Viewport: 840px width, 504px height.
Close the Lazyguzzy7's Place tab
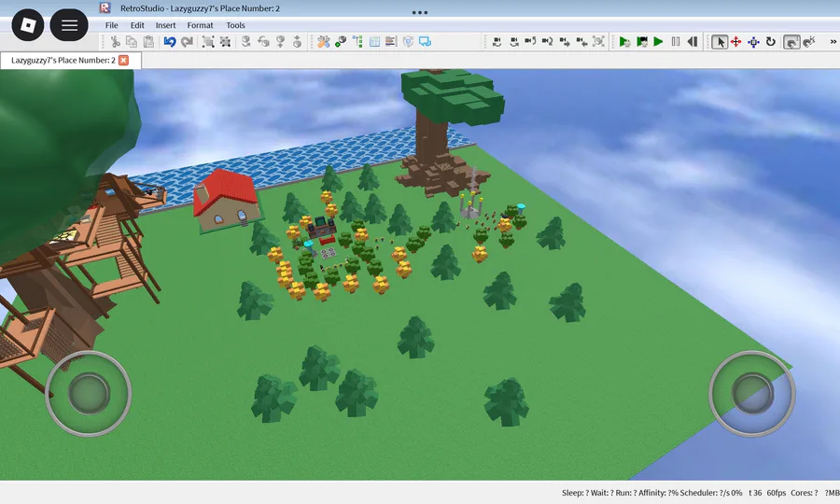(124, 60)
